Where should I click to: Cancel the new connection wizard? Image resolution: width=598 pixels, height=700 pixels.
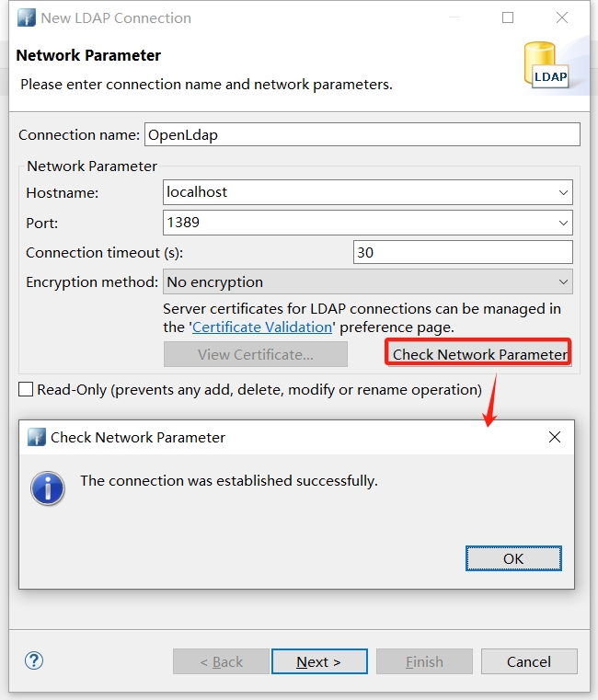coord(528,661)
